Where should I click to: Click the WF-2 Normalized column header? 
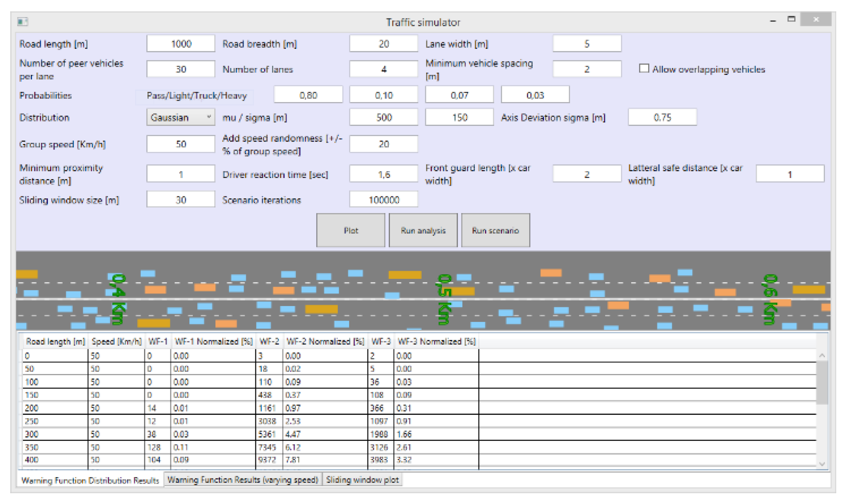325,341
